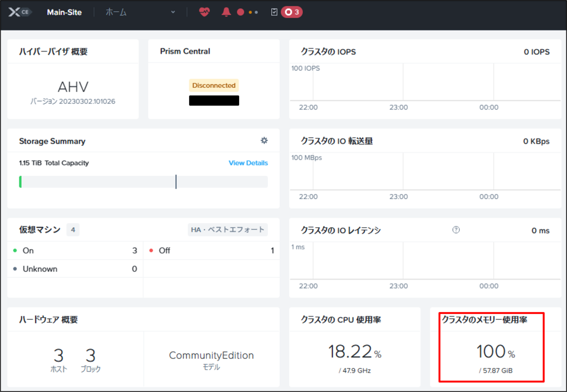Open the View Details link
Viewport: 567px width, 392px height.
click(x=248, y=163)
